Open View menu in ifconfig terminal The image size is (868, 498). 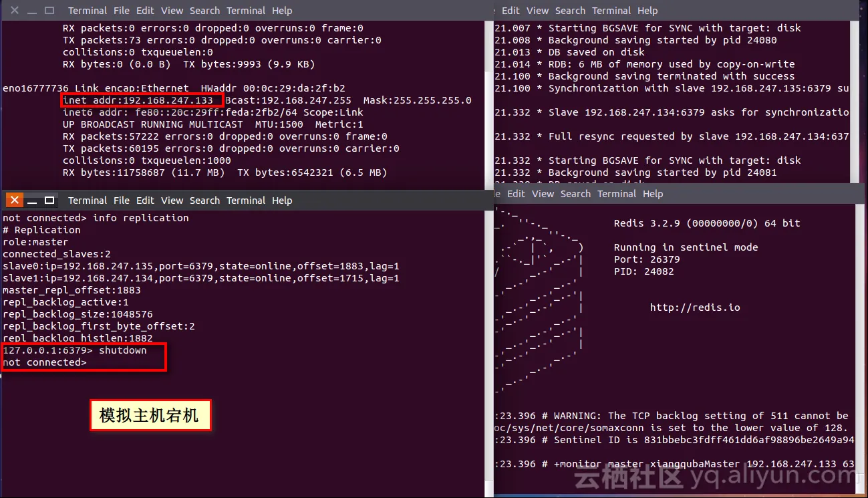172,11
